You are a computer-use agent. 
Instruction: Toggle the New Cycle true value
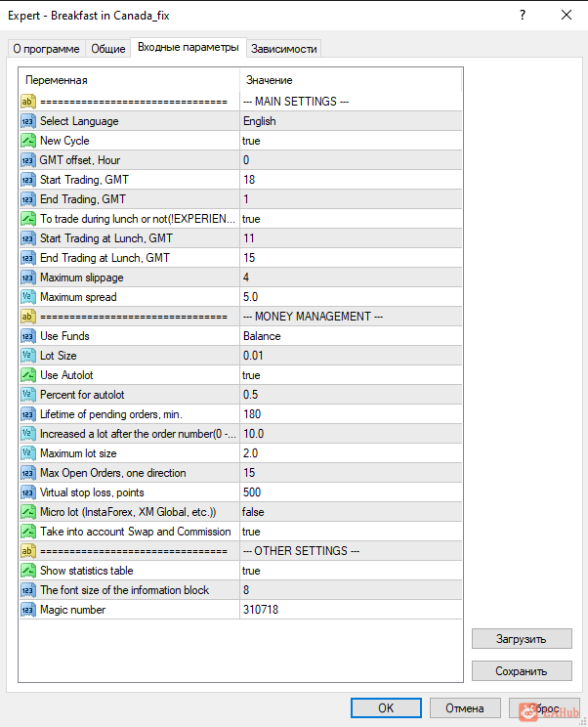coord(351,141)
